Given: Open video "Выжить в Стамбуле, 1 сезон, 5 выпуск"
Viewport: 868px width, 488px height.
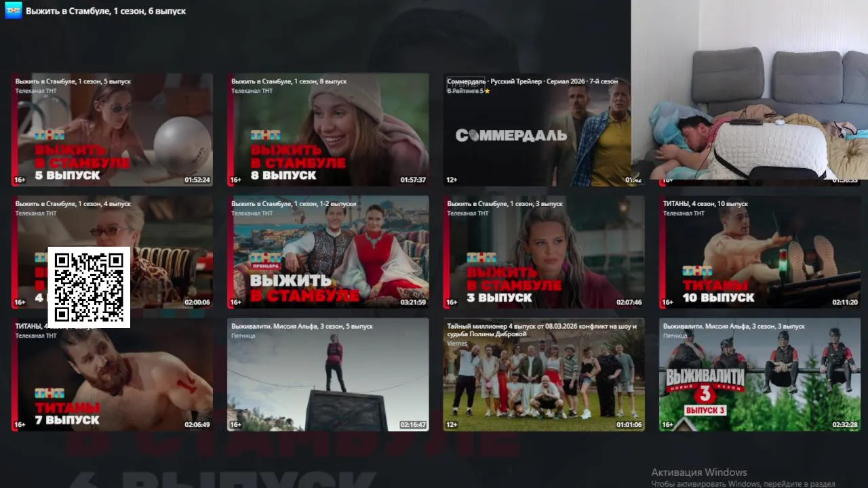Looking at the screenshot, I should tap(113, 129).
